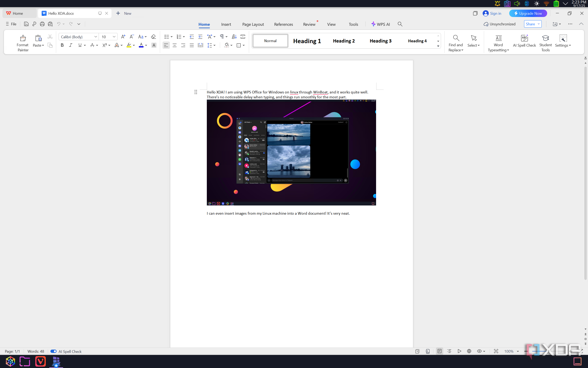Open the zoom percentage dropdown at 100%
This screenshot has width=588, height=368.
(x=518, y=351)
